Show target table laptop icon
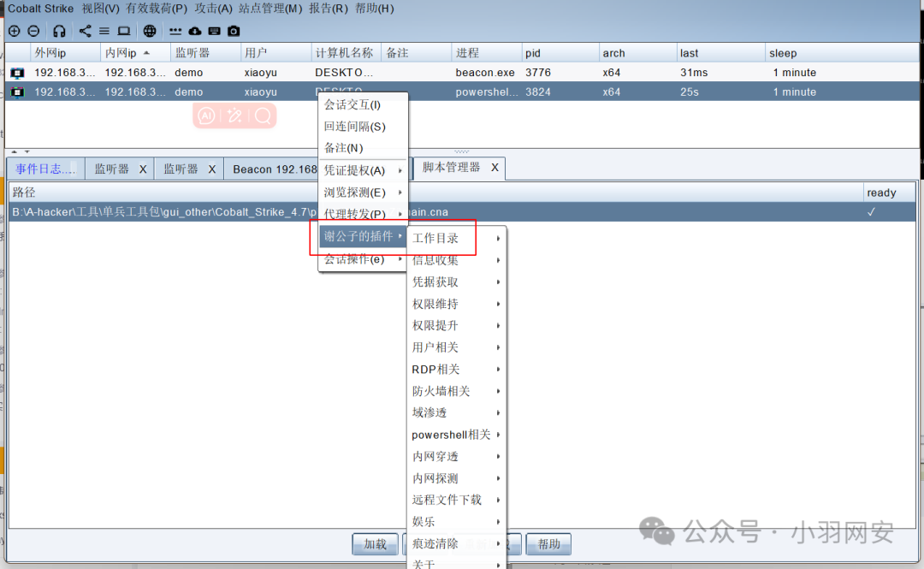Screen dimensions: 924x569 124,32
